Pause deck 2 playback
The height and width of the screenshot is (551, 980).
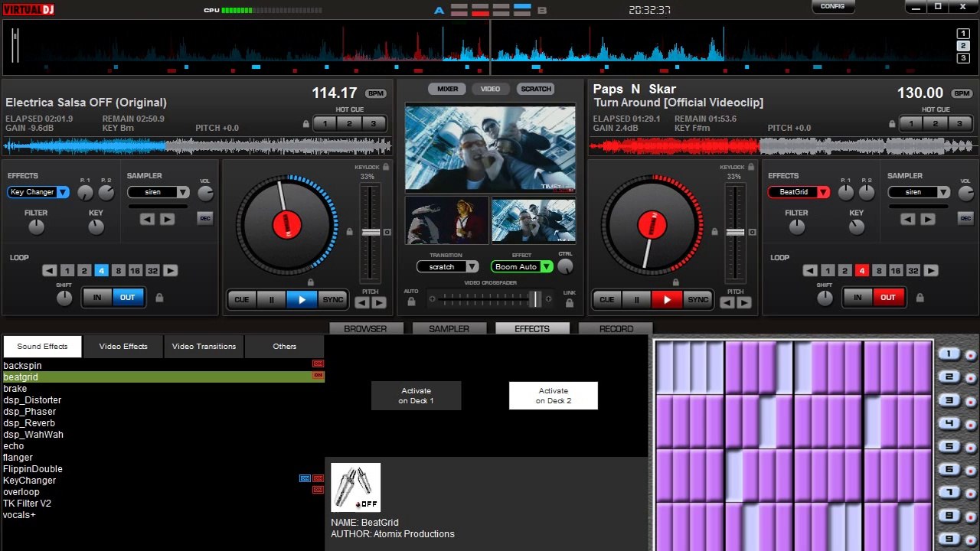click(636, 299)
